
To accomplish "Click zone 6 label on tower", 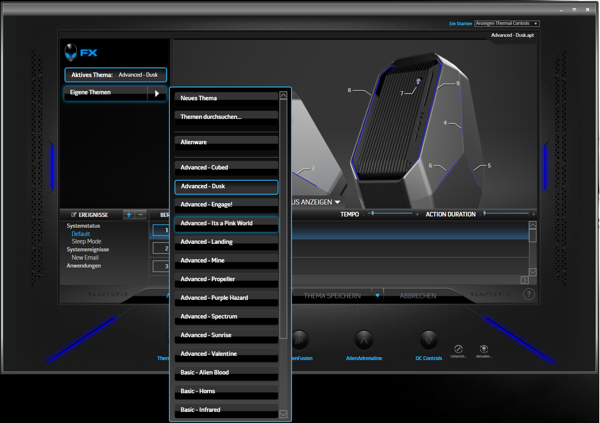I will pyautogui.click(x=430, y=165).
